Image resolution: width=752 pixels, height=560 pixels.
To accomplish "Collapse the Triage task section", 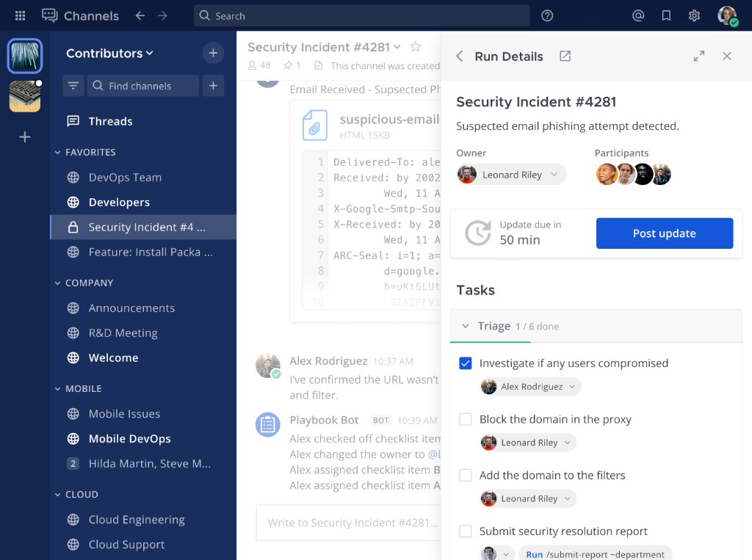I will pyautogui.click(x=465, y=326).
